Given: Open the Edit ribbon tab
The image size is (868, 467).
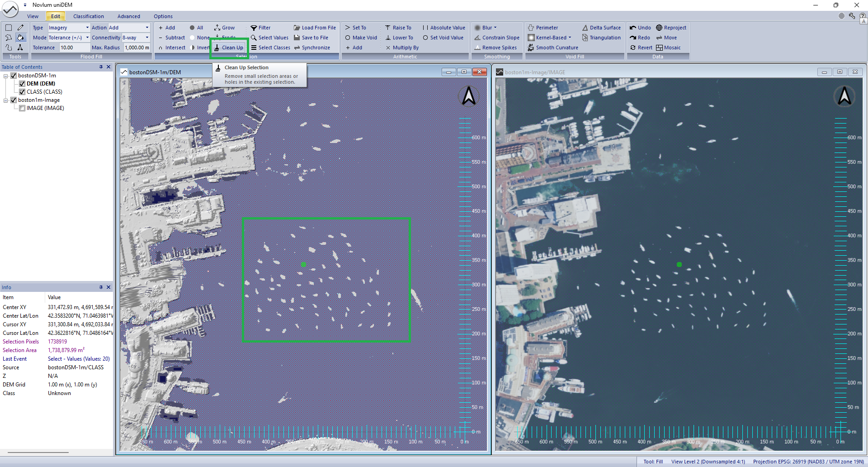Looking at the screenshot, I should [x=56, y=16].
